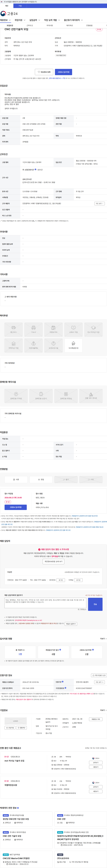
Task: Click 더보기 in 입사지원 현황 section
Action: (x=103, y=639)
